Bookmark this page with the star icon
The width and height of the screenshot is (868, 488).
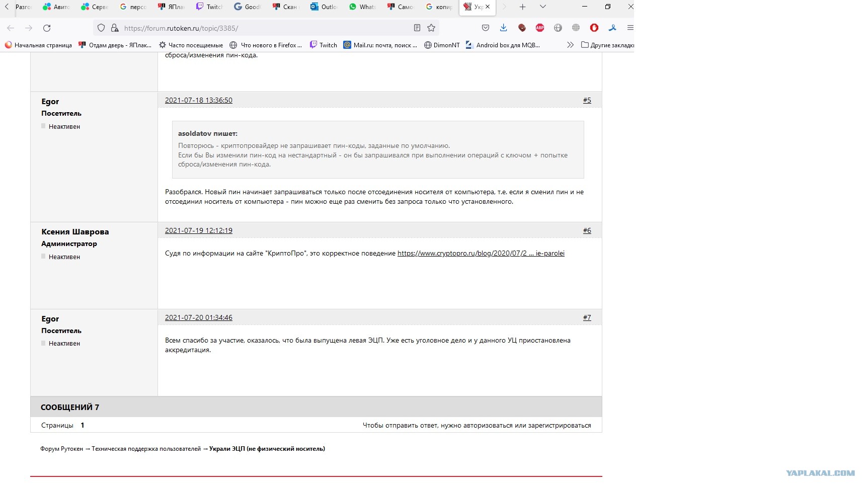click(431, 28)
